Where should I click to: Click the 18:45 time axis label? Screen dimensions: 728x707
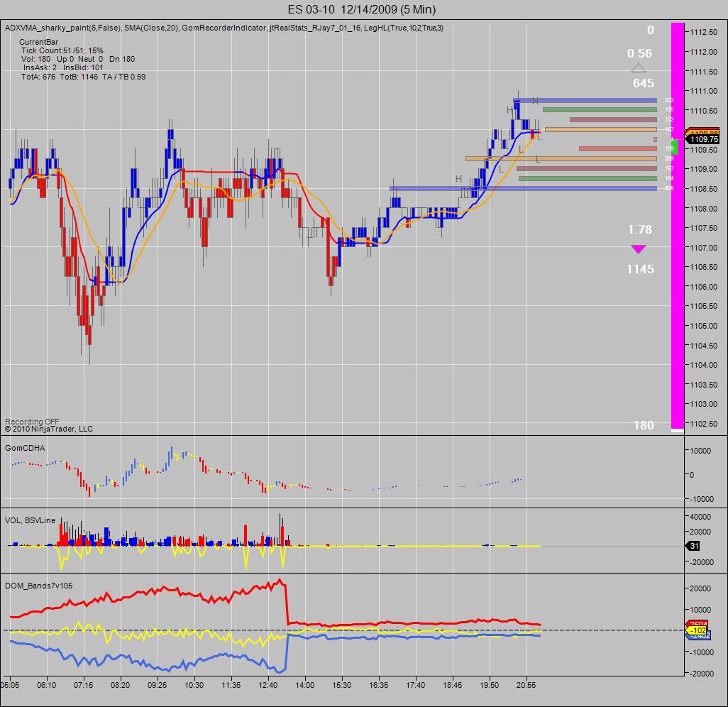coord(452,685)
